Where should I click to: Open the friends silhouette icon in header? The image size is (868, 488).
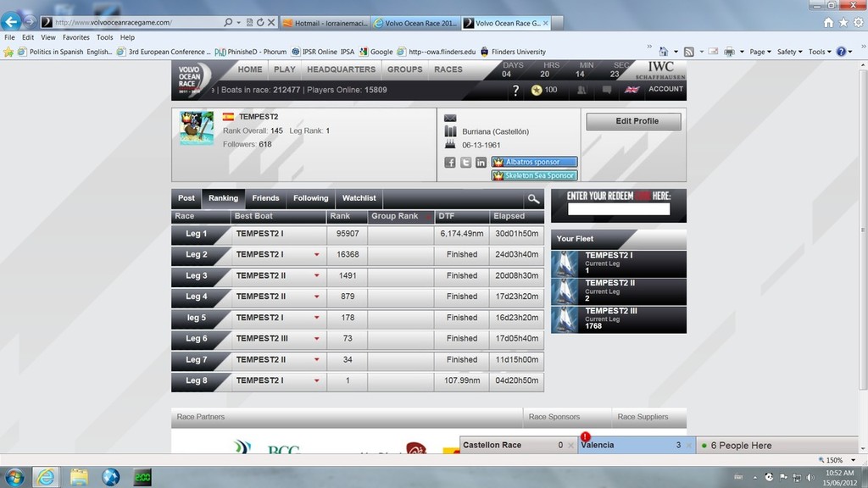coord(581,90)
